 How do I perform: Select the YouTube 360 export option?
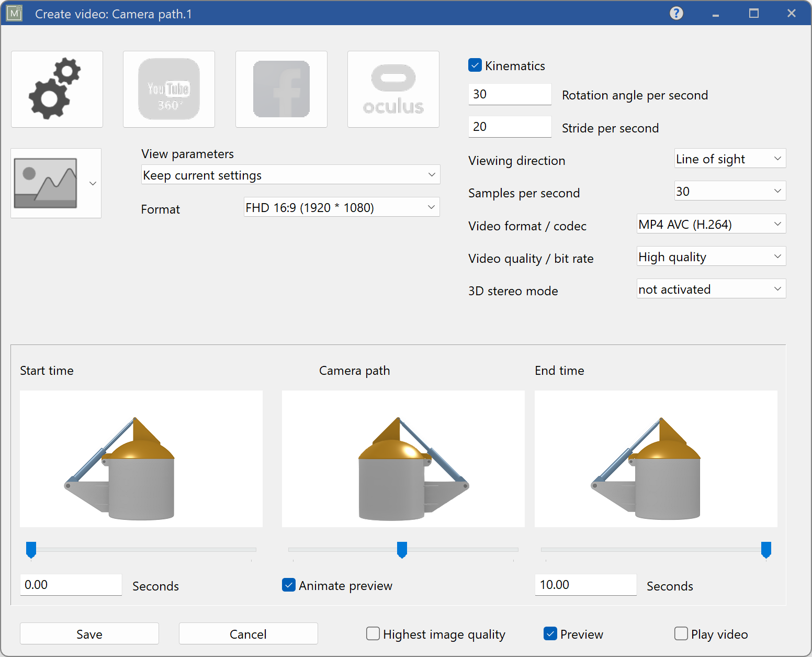coord(168,89)
